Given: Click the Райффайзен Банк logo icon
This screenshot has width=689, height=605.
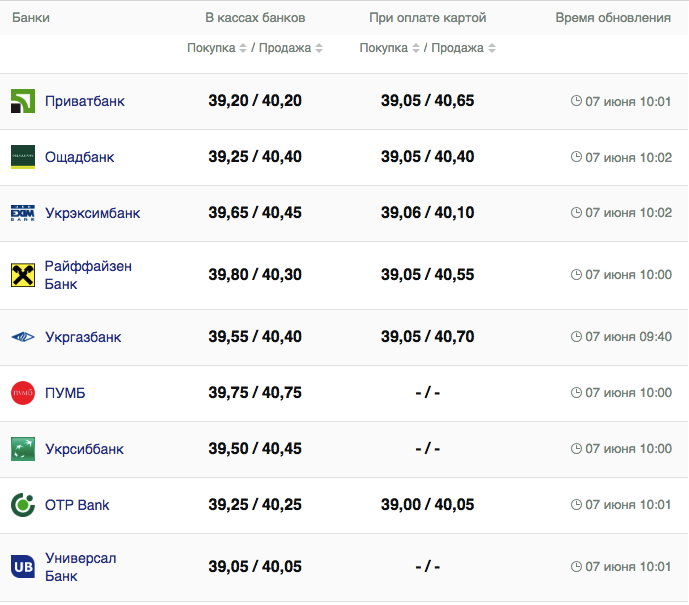Looking at the screenshot, I should pos(23,275).
